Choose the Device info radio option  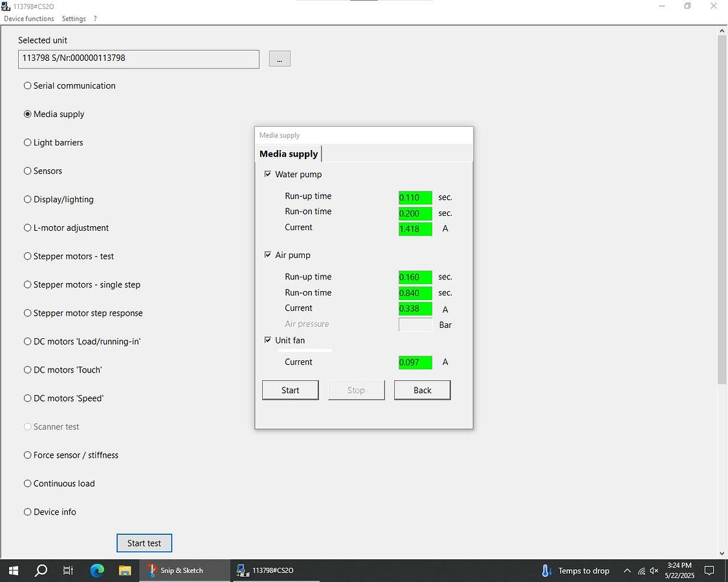28,512
